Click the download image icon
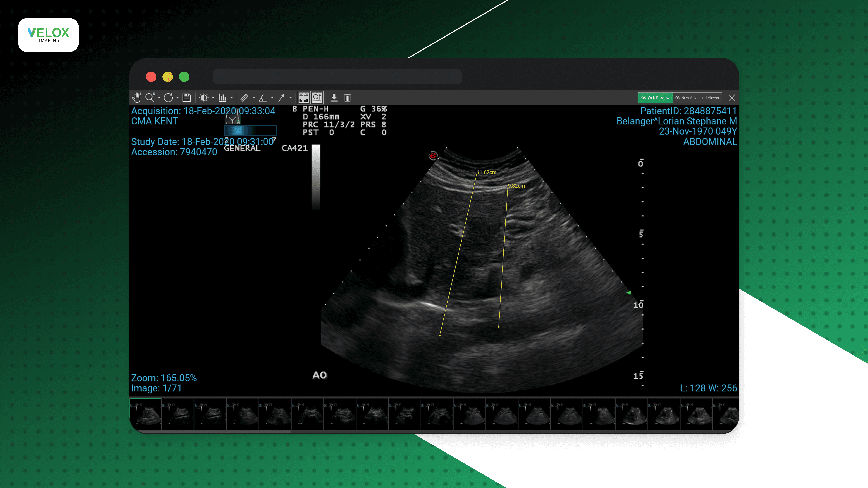This screenshot has width=868, height=488. coord(334,98)
